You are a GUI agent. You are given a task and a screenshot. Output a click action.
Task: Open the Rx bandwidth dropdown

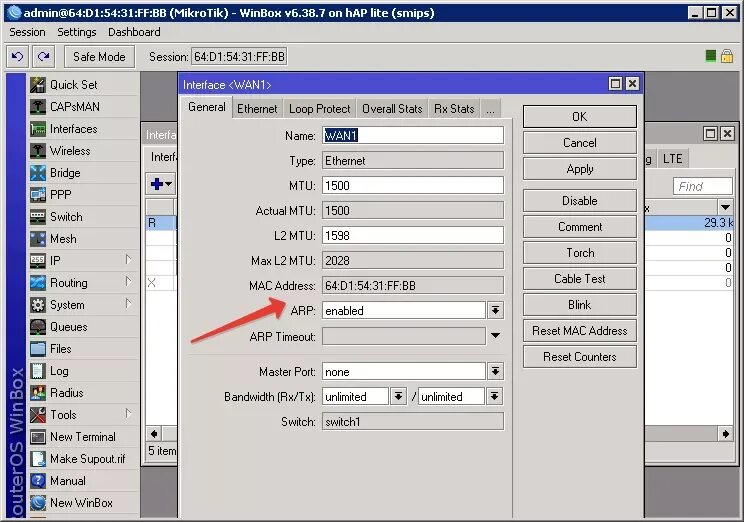click(399, 396)
